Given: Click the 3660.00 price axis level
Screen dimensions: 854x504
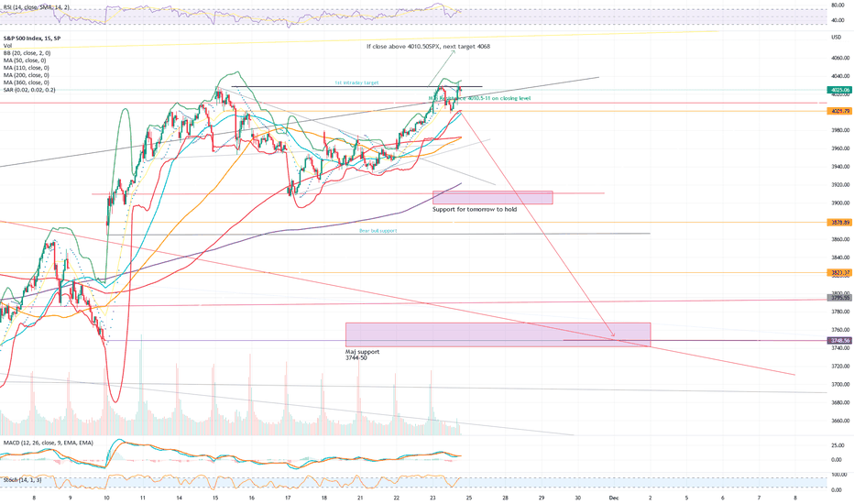Looking at the screenshot, I should (x=840, y=421).
